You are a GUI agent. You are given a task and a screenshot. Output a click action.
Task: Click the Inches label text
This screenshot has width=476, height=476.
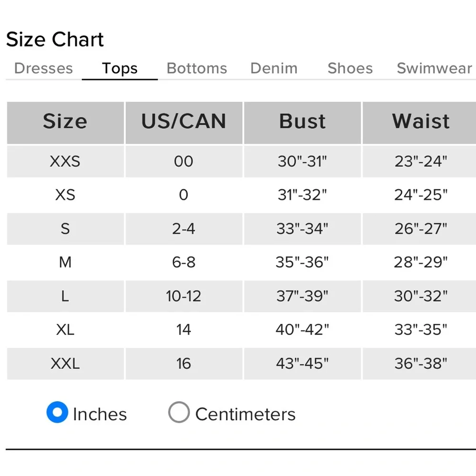pos(99,414)
